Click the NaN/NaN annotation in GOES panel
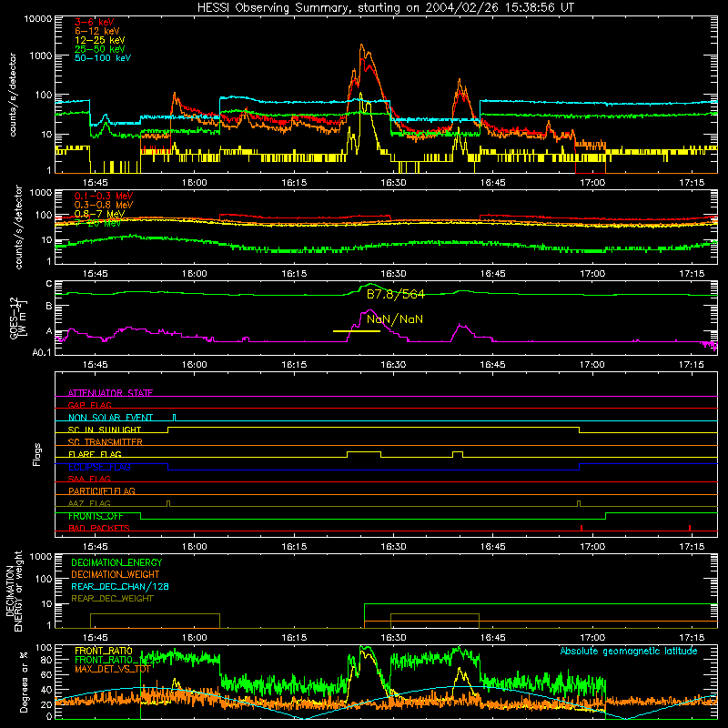The height and width of the screenshot is (728, 728). [395, 319]
